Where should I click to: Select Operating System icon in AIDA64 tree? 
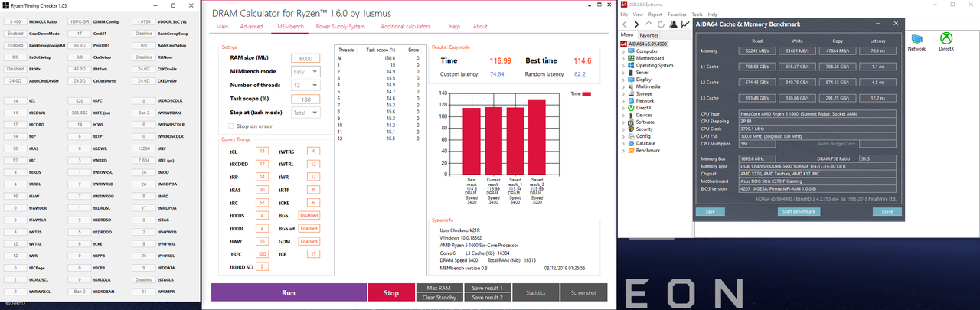632,65
